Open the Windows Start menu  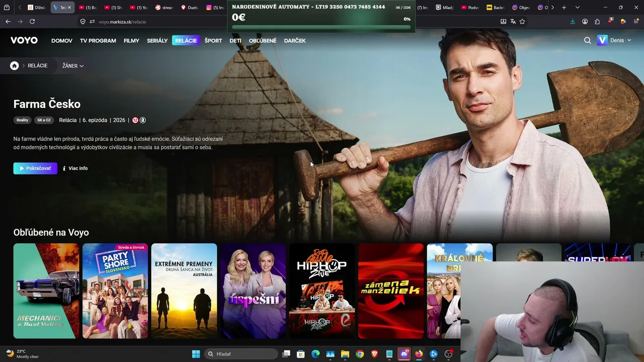click(196, 354)
